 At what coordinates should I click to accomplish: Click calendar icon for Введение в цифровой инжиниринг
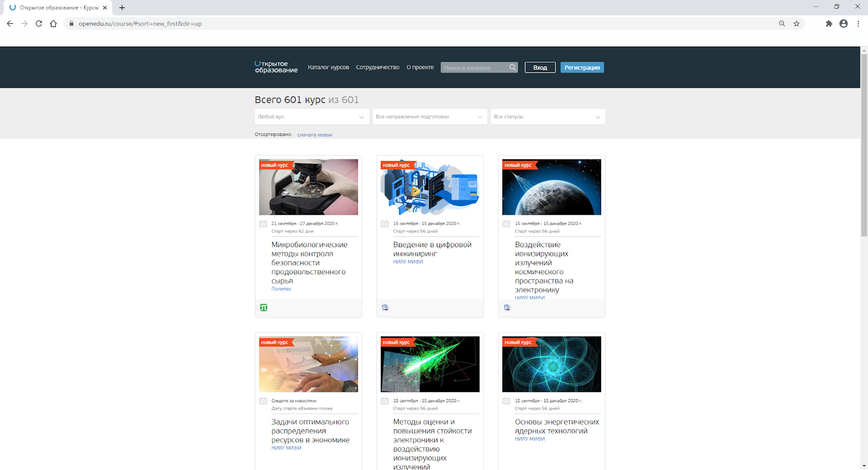click(x=385, y=224)
